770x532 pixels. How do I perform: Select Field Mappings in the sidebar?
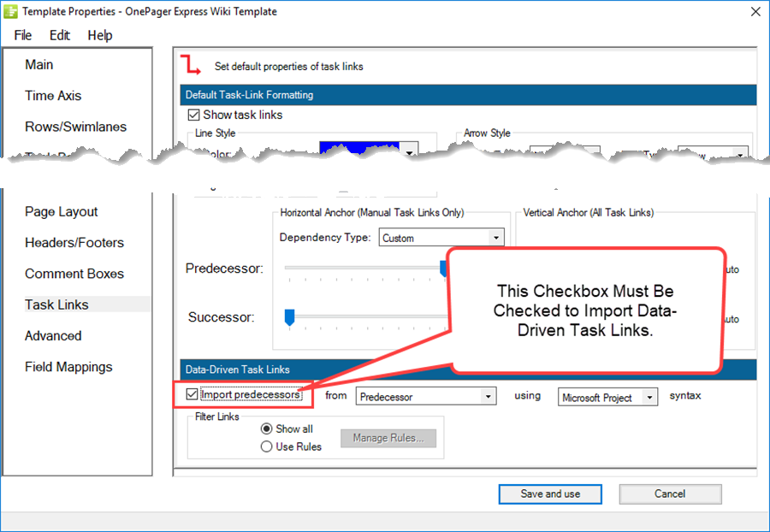68,366
